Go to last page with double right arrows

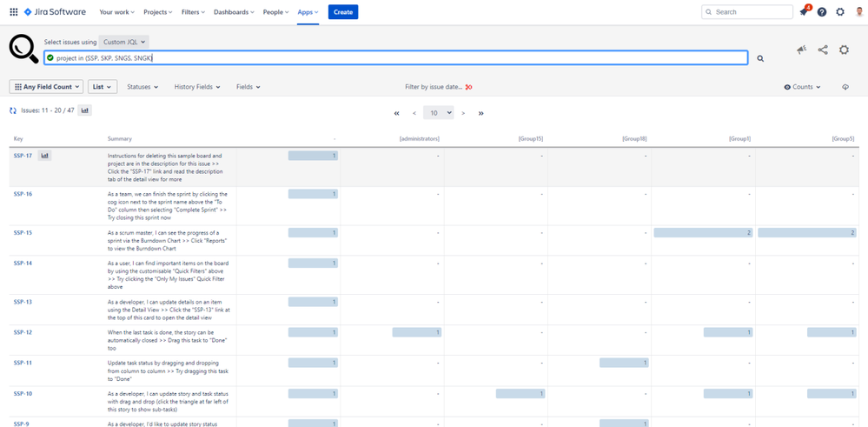pyautogui.click(x=481, y=113)
